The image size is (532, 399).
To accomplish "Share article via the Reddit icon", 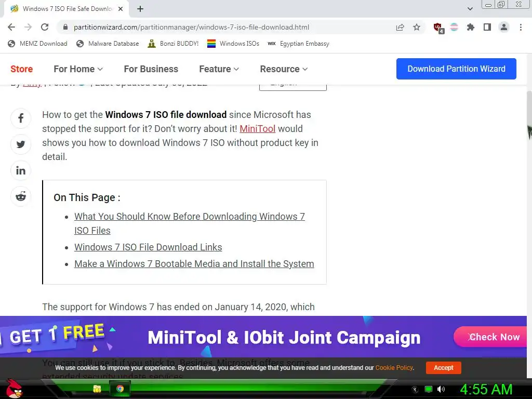I will point(21,196).
